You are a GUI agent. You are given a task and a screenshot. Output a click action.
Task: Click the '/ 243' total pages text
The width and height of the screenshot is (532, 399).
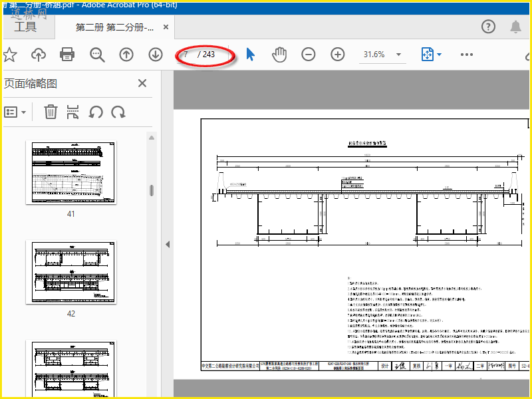click(x=206, y=55)
